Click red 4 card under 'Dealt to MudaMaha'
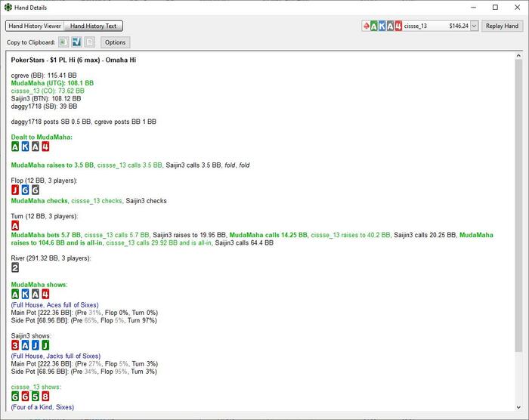 tap(45, 147)
